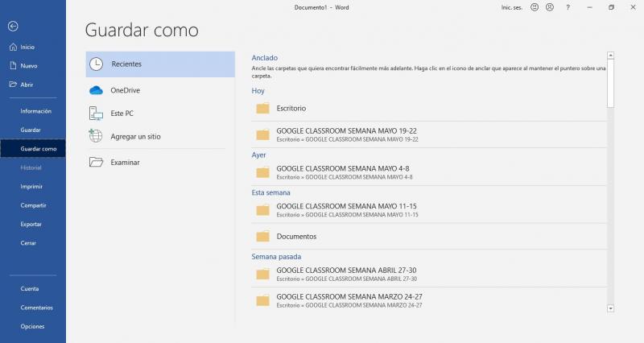The height and width of the screenshot is (343, 644).
Task: Open Help with the question mark
Action: coord(568,7)
